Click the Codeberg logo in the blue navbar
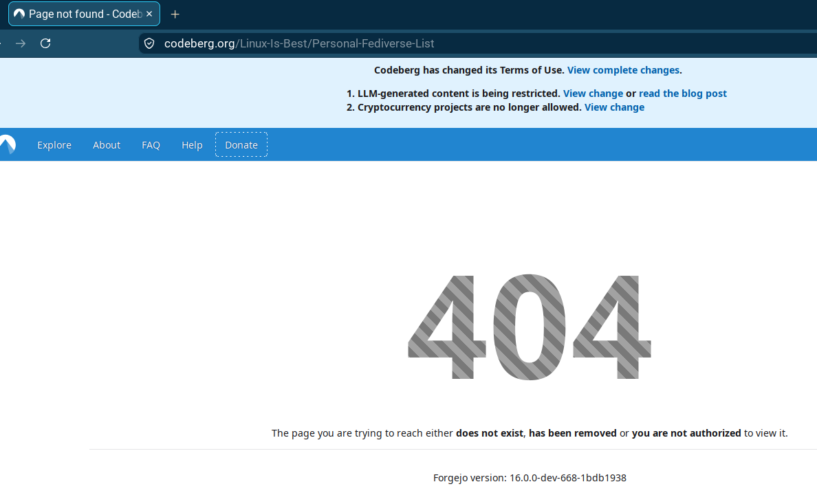 pos(8,144)
